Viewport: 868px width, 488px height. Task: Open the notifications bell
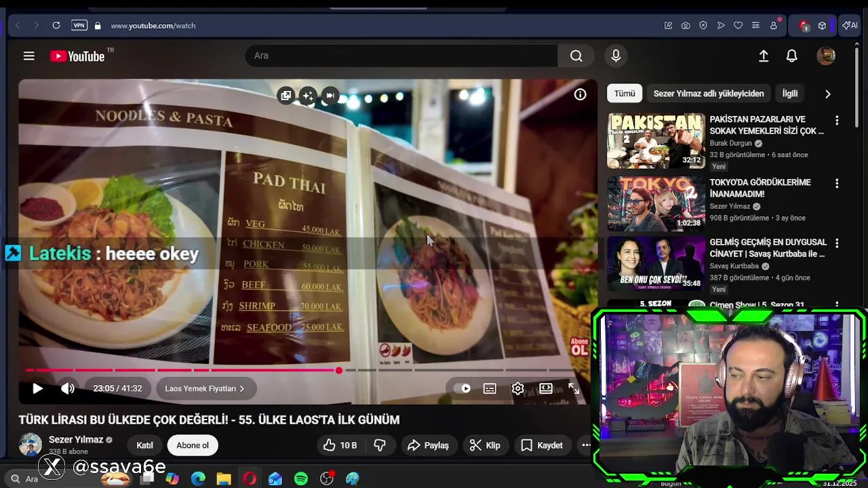(x=791, y=56)
